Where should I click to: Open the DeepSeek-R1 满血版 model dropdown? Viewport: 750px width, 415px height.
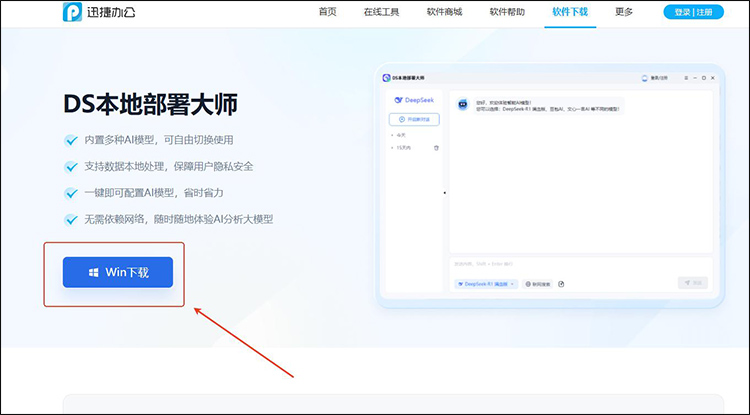coord(486,284)
